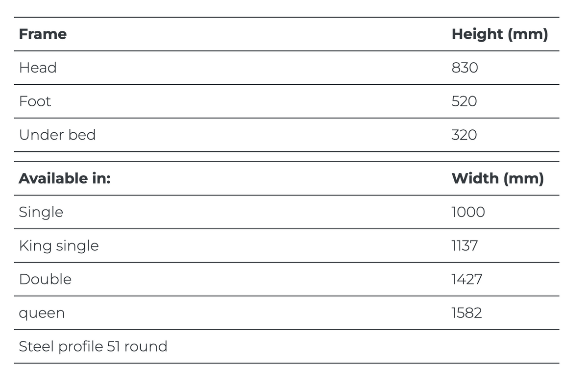Click the Frame column header
588x385 pixels.
click(x=43, y=34)
